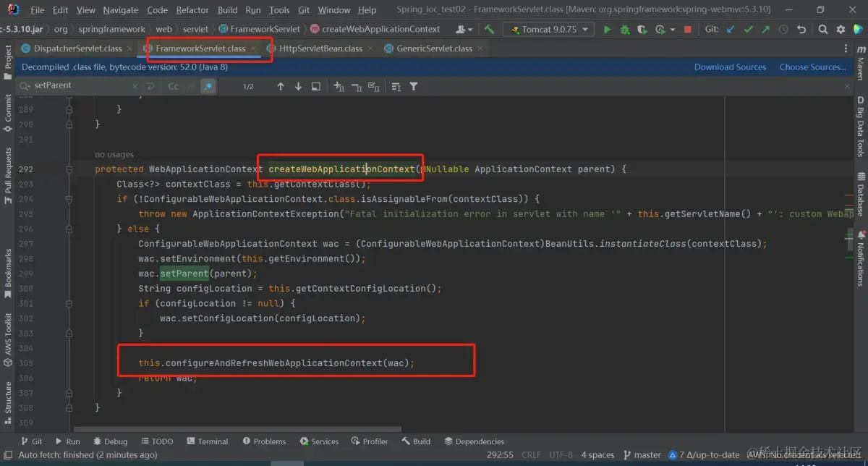This screenshot has height=466, width=868.
Task: Toggle Regex option in search bar
Action: [x=208, y=86]
